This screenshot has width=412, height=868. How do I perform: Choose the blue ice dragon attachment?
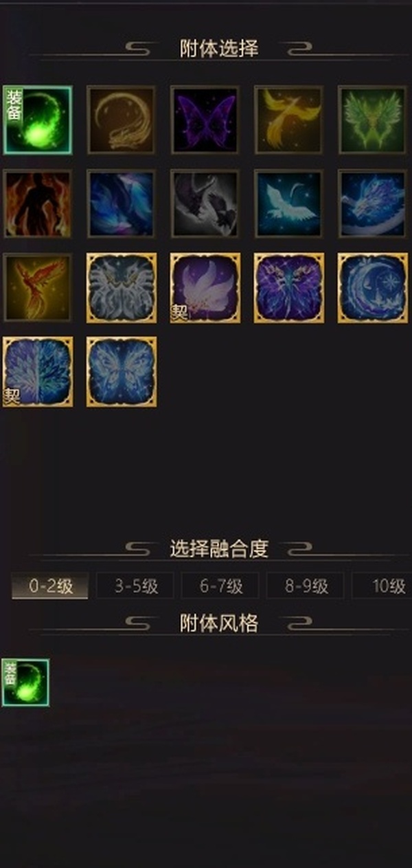click(372, 203)
